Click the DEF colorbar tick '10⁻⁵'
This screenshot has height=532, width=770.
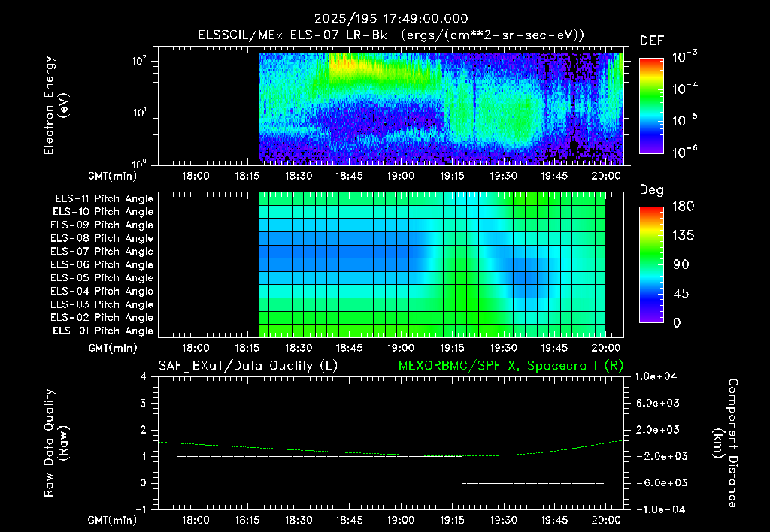tap(684, 120)
